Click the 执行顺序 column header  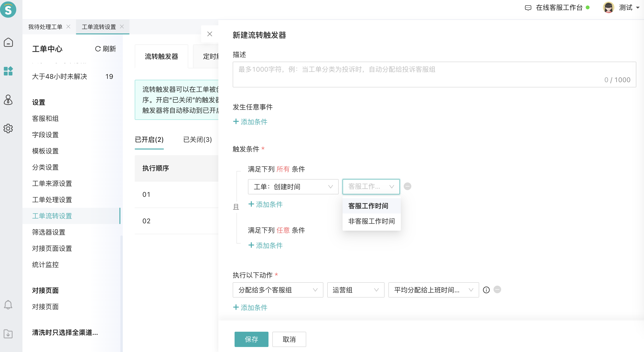point(156,168)
